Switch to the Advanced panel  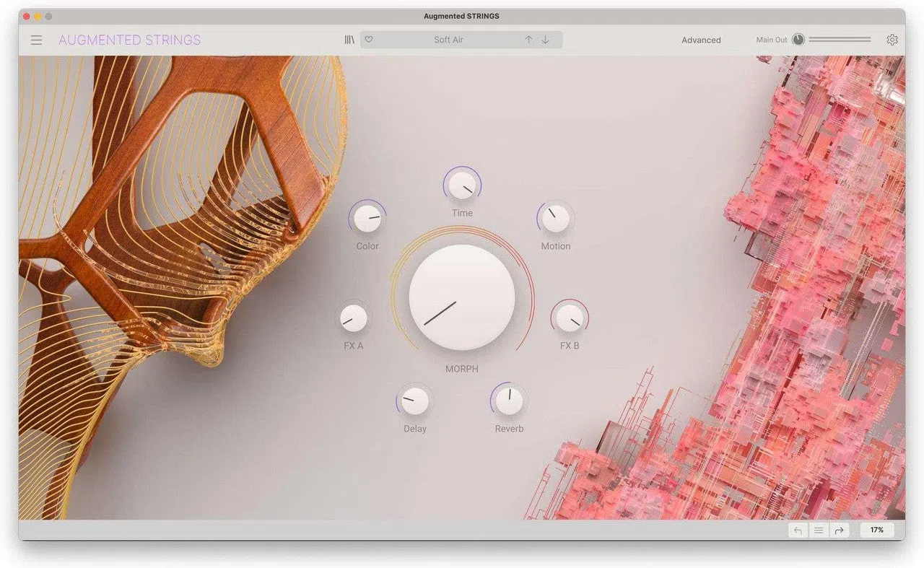pyautogui.click(x=701, y=40)
